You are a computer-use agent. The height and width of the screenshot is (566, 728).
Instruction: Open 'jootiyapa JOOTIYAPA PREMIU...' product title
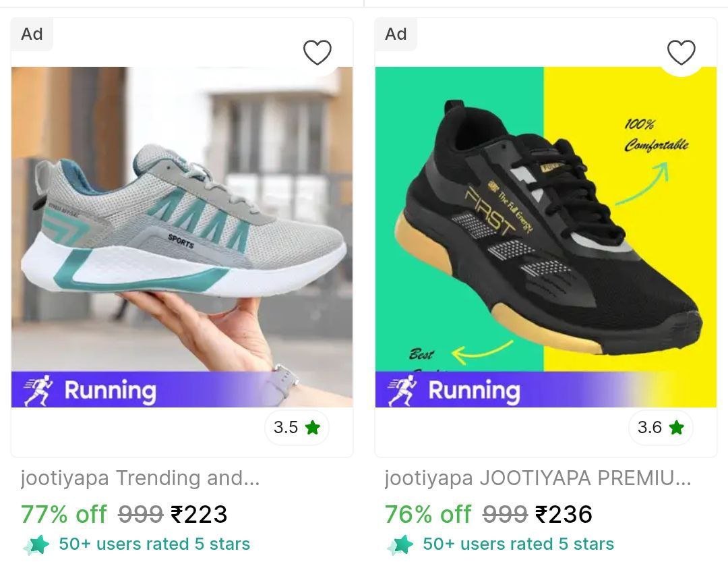coord(538,478)
